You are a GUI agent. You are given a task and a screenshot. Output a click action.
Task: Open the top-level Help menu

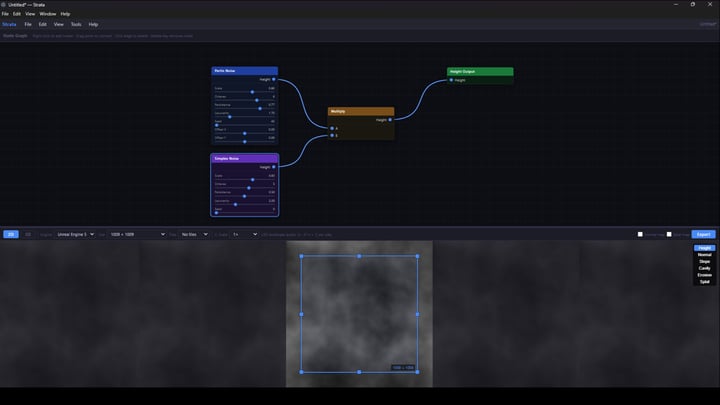point(65,14)
